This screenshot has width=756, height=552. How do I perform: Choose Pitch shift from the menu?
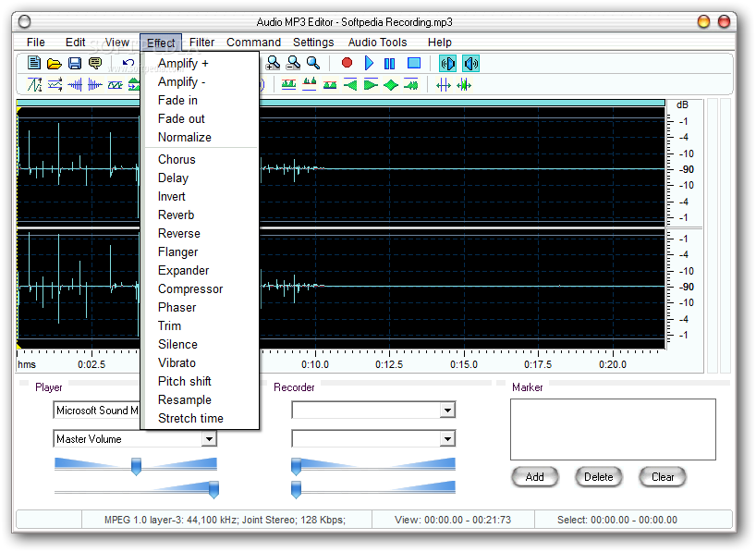202,382
